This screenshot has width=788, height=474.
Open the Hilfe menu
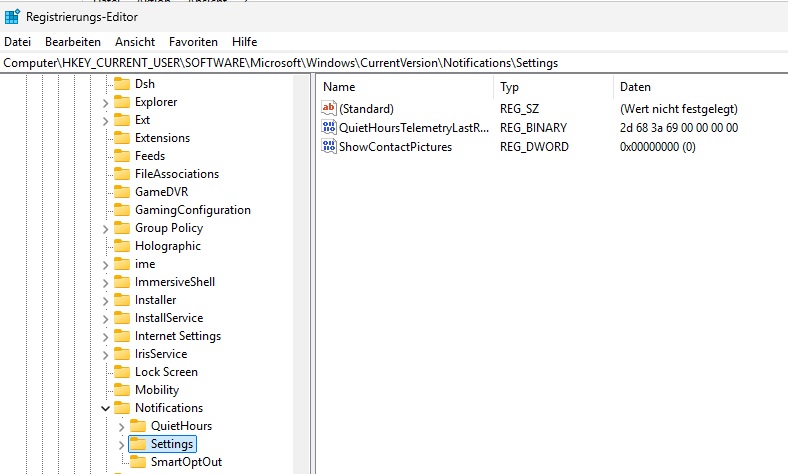[x=245, y=42]
